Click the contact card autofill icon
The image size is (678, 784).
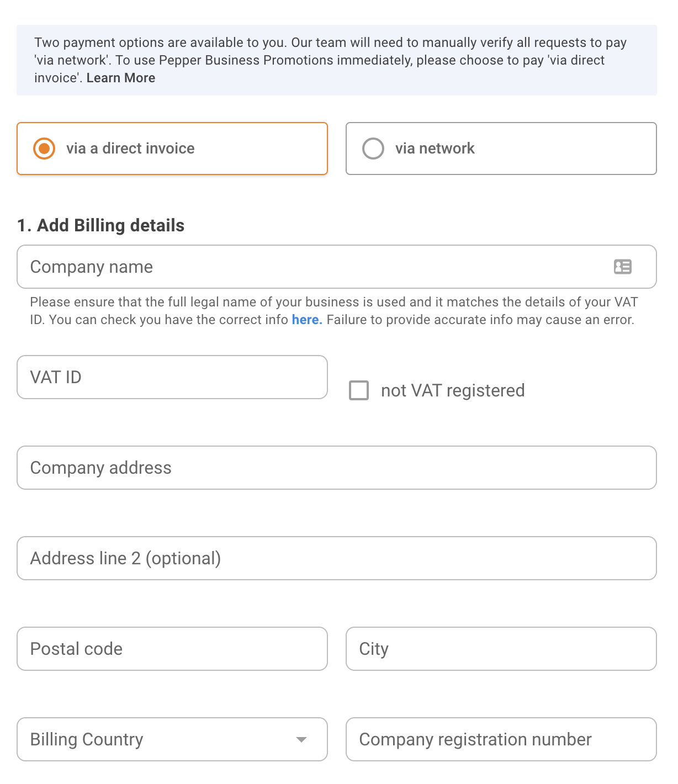click(622, 267)
